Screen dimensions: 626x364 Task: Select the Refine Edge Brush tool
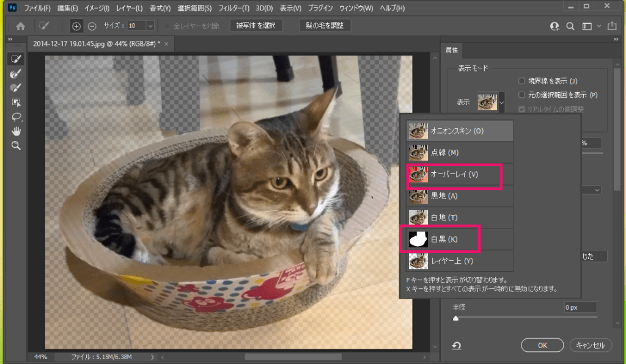(x=16, y=73)
